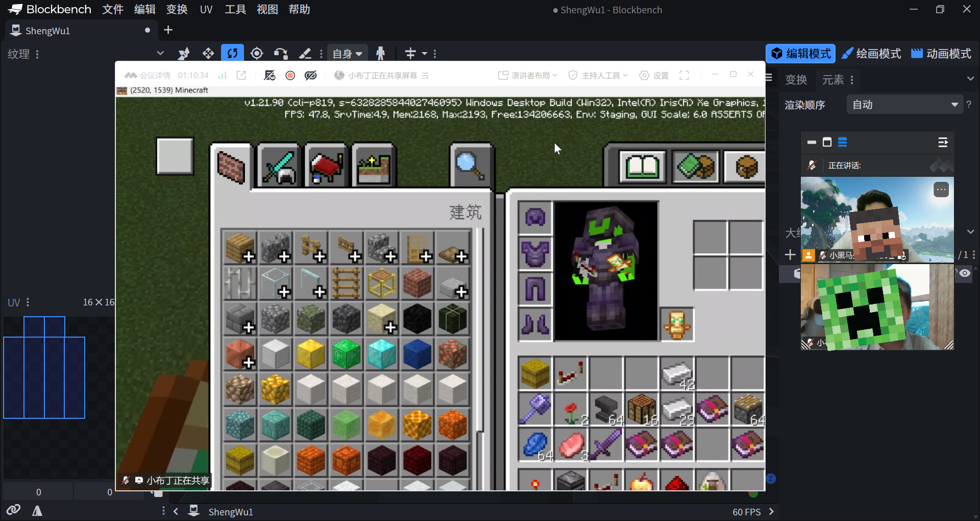Screen dimensions: 980x521
Task: Select the Knife/seam tool icon
Action: tap(305, 53)
